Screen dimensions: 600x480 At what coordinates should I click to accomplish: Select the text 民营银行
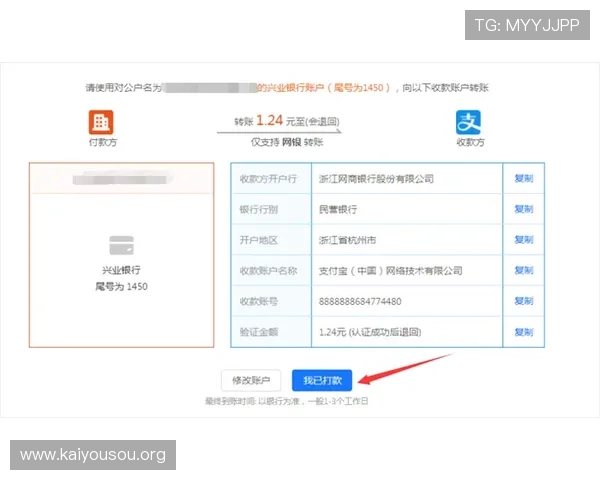338,209
